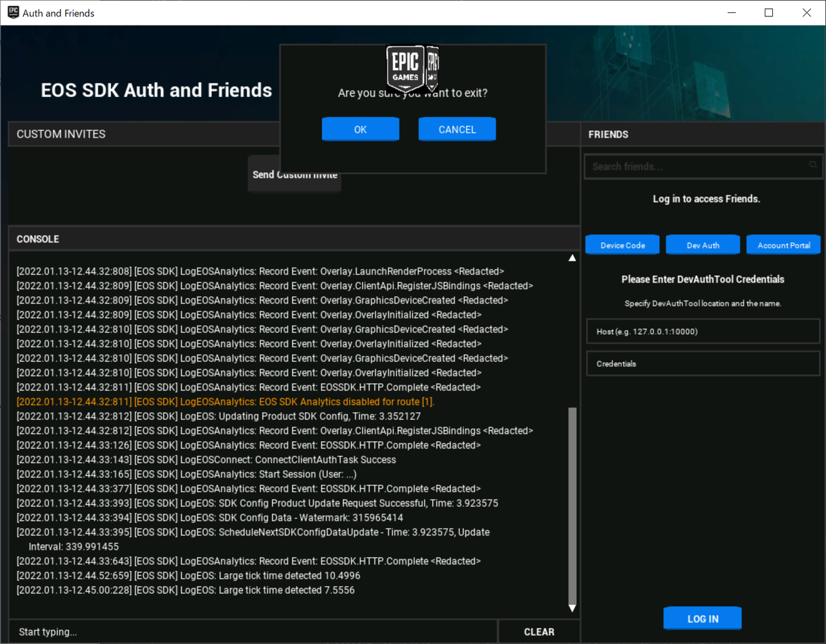The height and width of the screenshot is (644, 826).
Task: Click the orange Analytics disabled log line
Action: tap(226, 402)
